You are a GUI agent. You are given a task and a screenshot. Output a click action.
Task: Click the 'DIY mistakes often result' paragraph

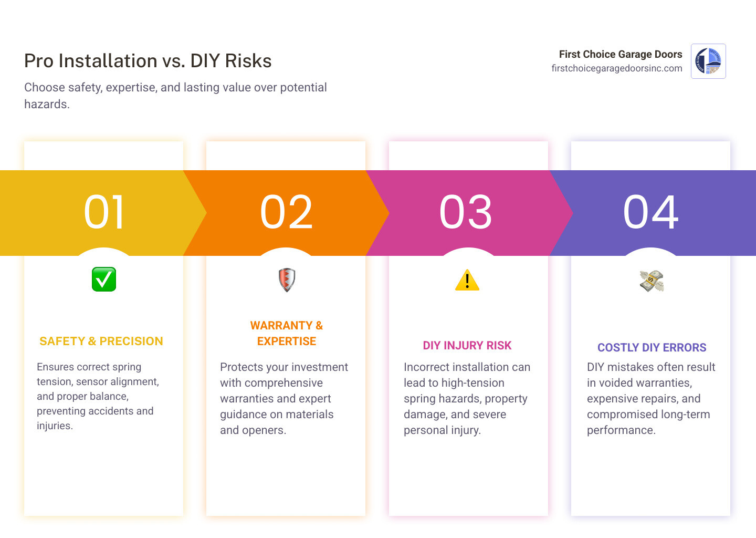(651, 398)
